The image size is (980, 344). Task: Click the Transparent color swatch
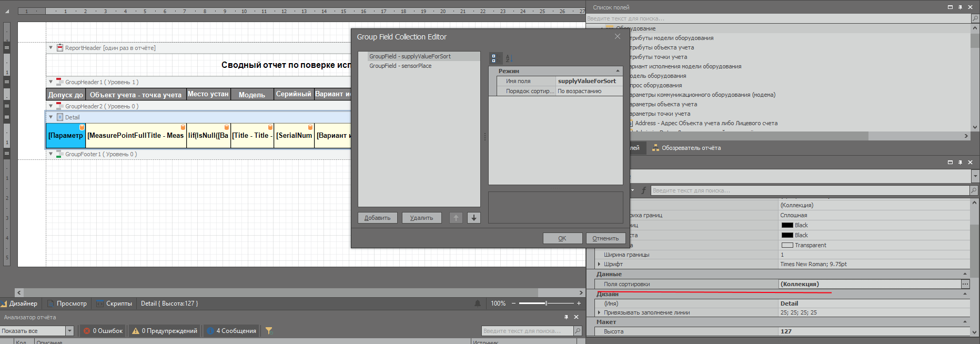pyautogui.click(x=787, y=245)
